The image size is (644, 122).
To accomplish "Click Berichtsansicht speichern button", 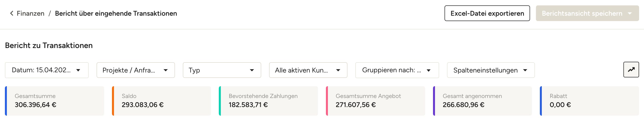I will [582, 13].
